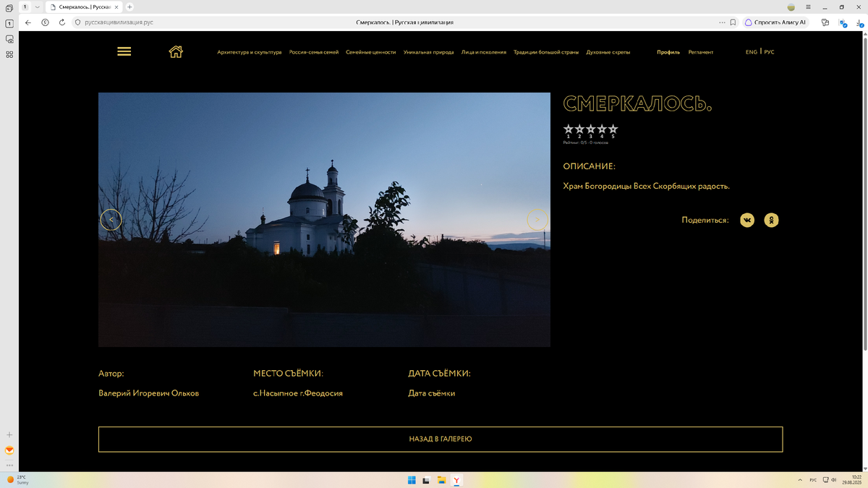Reload the page
Screen dimensions: 868x488
pyautogui.click(x=62, y=22)
